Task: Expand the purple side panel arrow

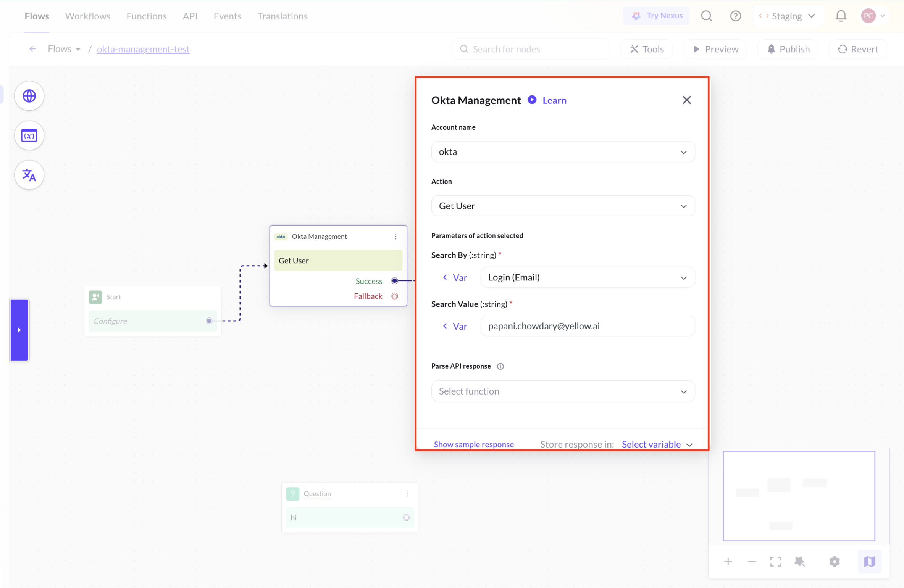Action: coord(19,330)
